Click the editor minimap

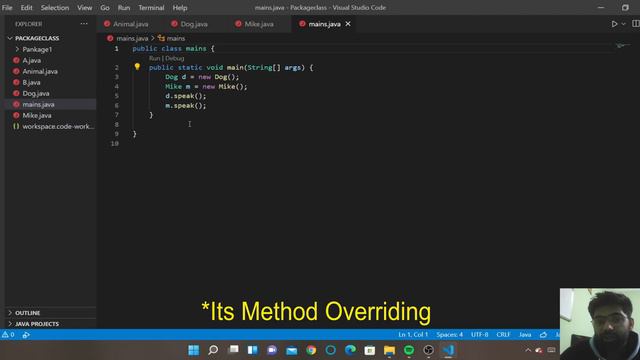click(623, 45)
